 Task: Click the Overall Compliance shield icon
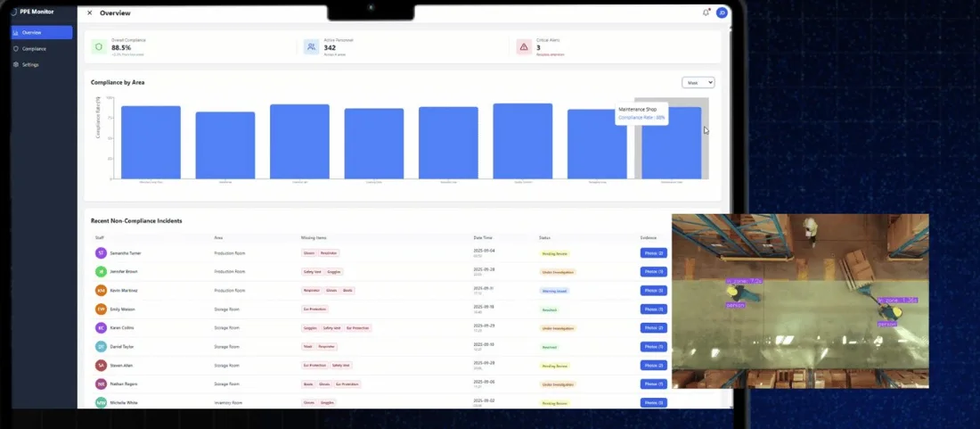pos(99,46)
